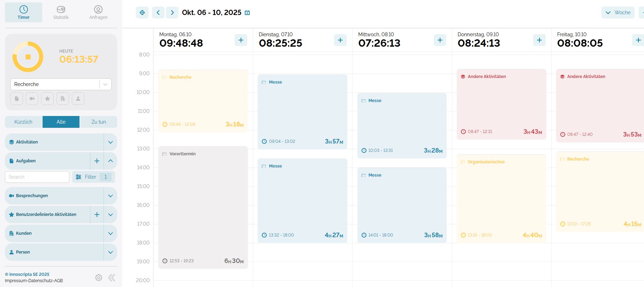This screenshot has width=644, height=287.
Task: Jump to today with crosshair icon
Action: tap(142, 13)
